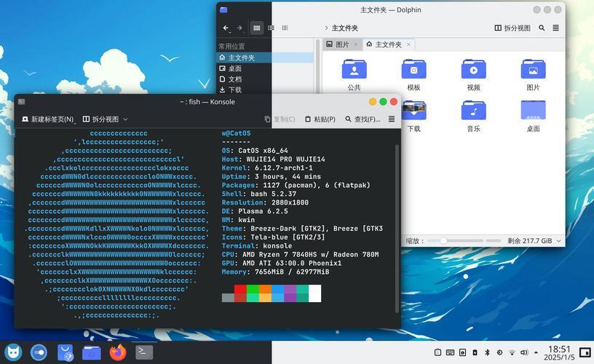Click the Konsole window icon in titlebar
Screen dimensions: 594x364
22,101
